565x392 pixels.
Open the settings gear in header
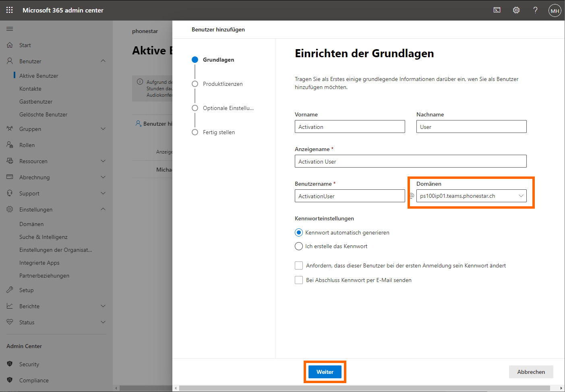[516, 10]
